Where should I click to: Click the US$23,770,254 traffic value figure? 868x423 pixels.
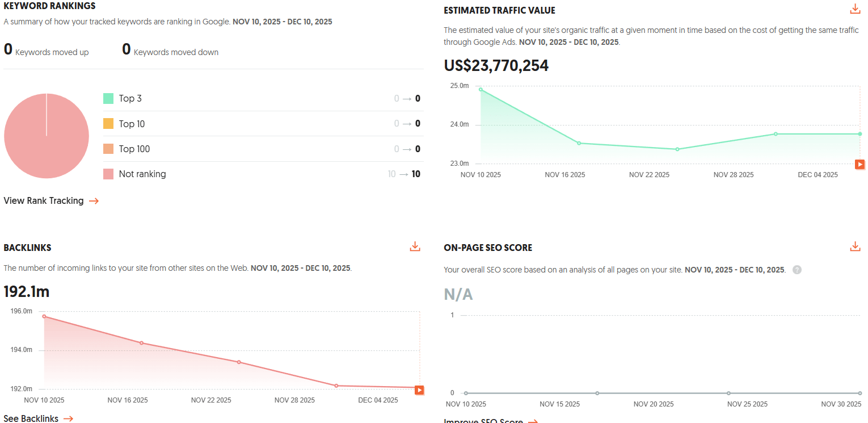(496, 65)
